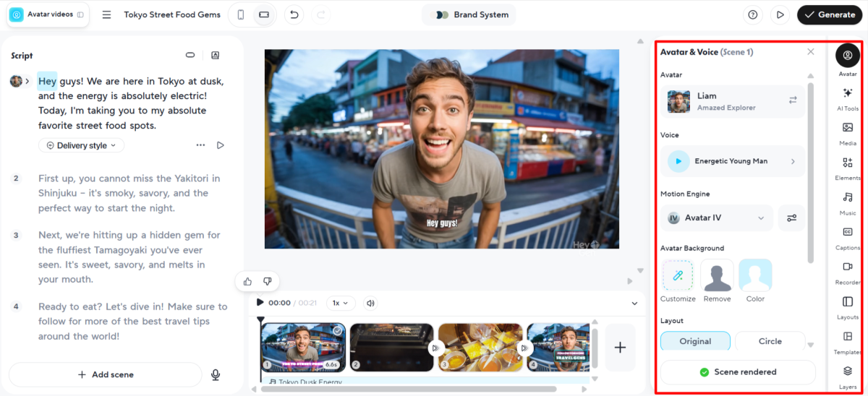This screenshot has width=868, height=396.
Task: Select the Circle layout option
Action: tap(770, 341)
